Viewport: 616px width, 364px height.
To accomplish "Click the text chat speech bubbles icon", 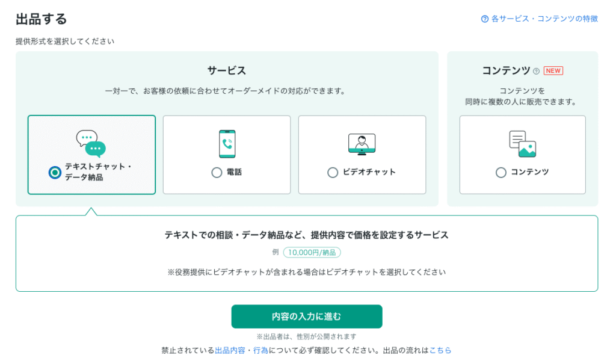I will 91,143.
